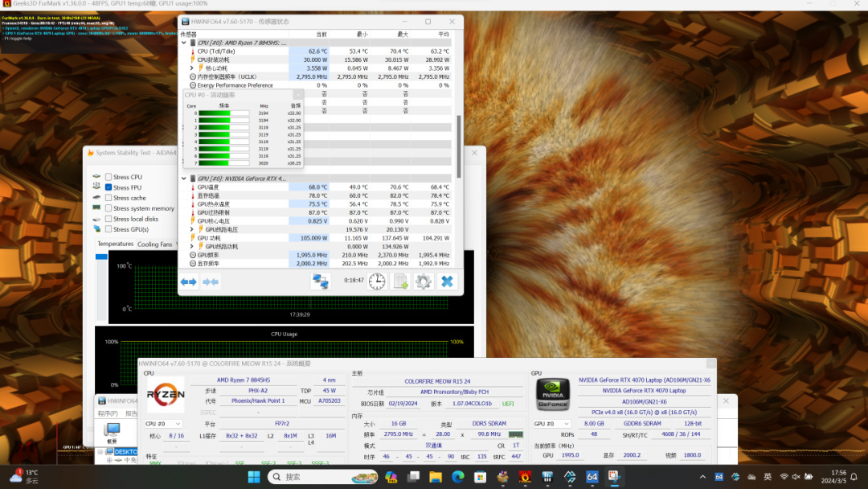Click the computer icon in HWiNFO main window

[x=112, y=430]
